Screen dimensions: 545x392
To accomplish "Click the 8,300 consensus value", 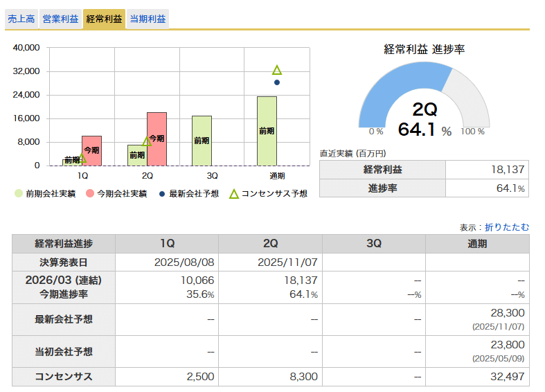I will click(x=304, y=377).
